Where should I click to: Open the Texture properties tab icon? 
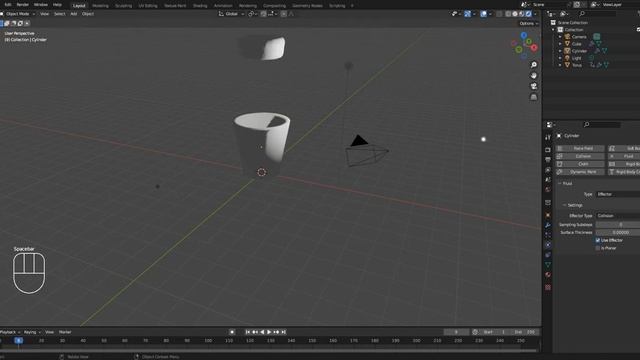click(548, 287)
